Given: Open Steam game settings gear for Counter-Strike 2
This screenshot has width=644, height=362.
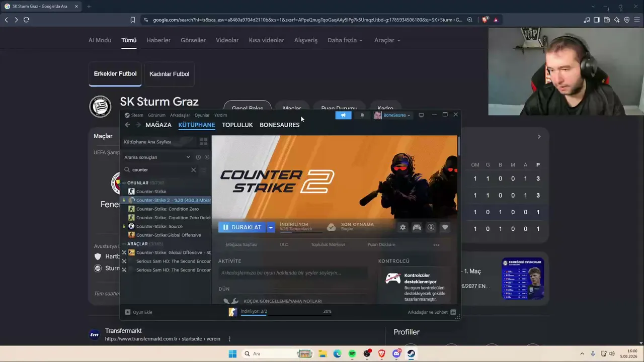Looking at the screenshot, I should click(x=403, y=227).
